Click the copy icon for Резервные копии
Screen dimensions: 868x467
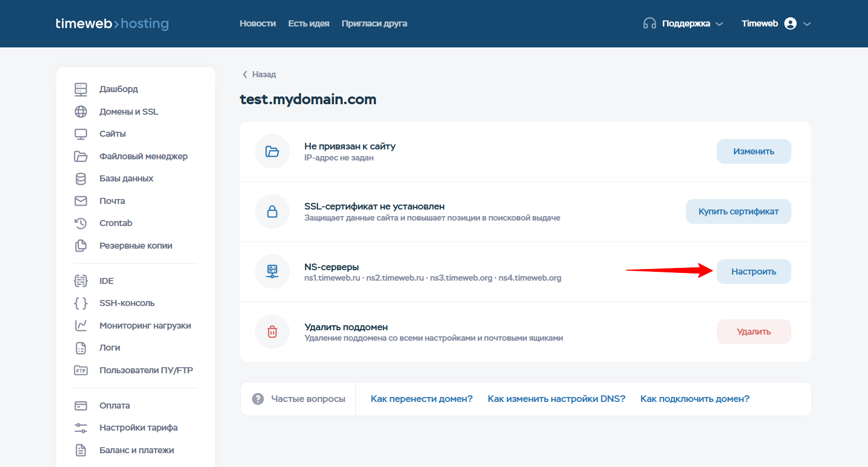tap(81, 246)
